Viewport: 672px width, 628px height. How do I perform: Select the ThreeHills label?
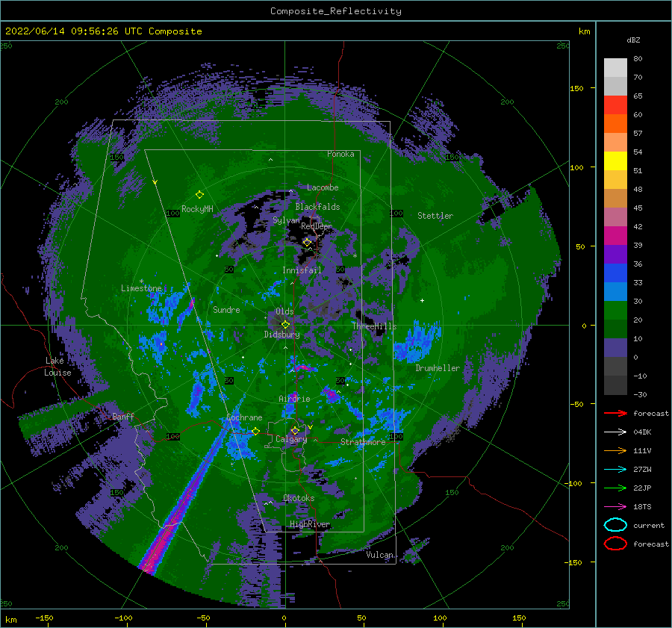374,326
